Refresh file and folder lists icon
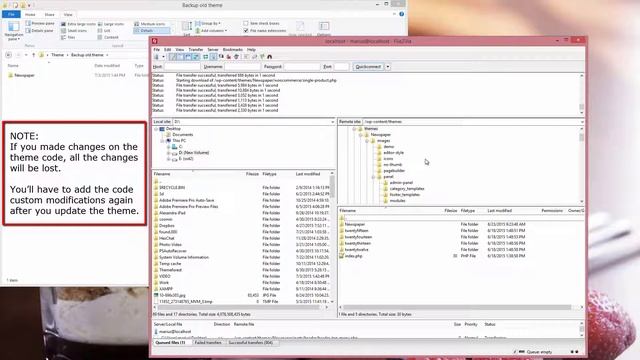Viewport: 640px width, 360px height. click(206, 57)
